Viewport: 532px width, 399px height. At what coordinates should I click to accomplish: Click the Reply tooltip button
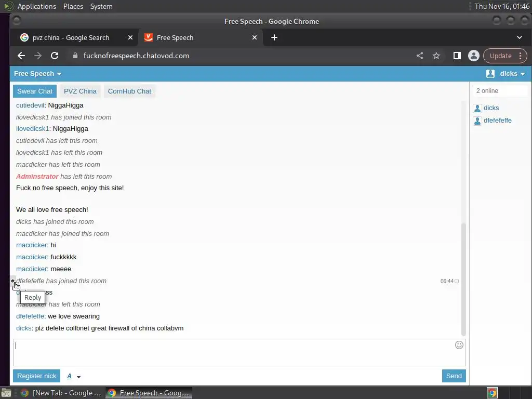pos(33,298)
